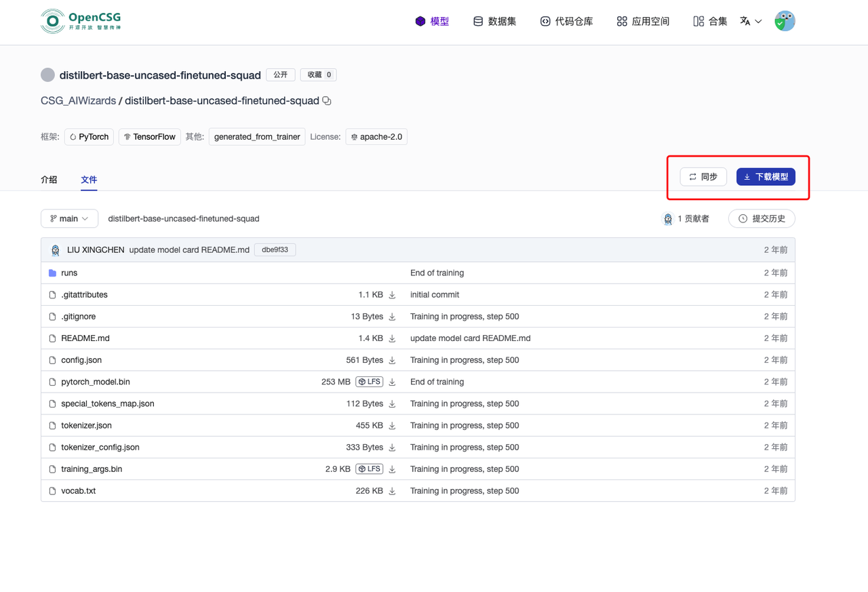Open the README.md file
Image resolution: width=868 pixels, height=592 pixels.
(x=85, y=338)
